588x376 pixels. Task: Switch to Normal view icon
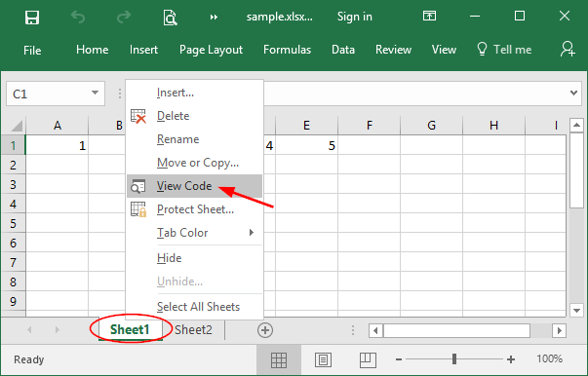279,359
